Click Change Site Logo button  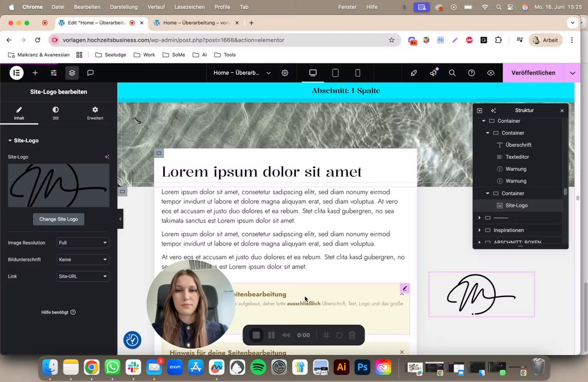(x=58, y=219)
